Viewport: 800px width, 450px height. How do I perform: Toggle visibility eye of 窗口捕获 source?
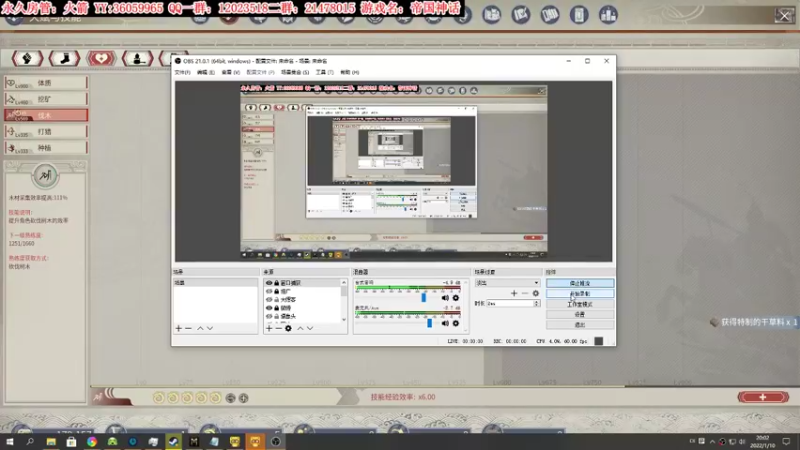[269, 283]
